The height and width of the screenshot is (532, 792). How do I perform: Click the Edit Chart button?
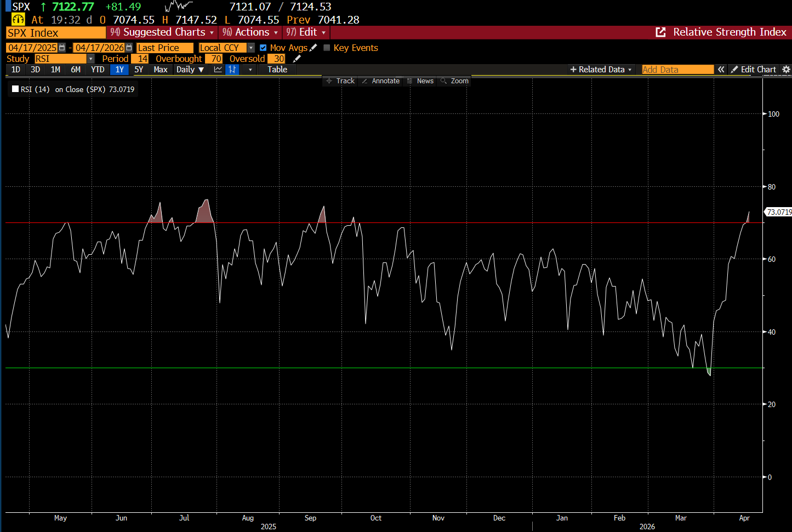[x=754, y=70]
